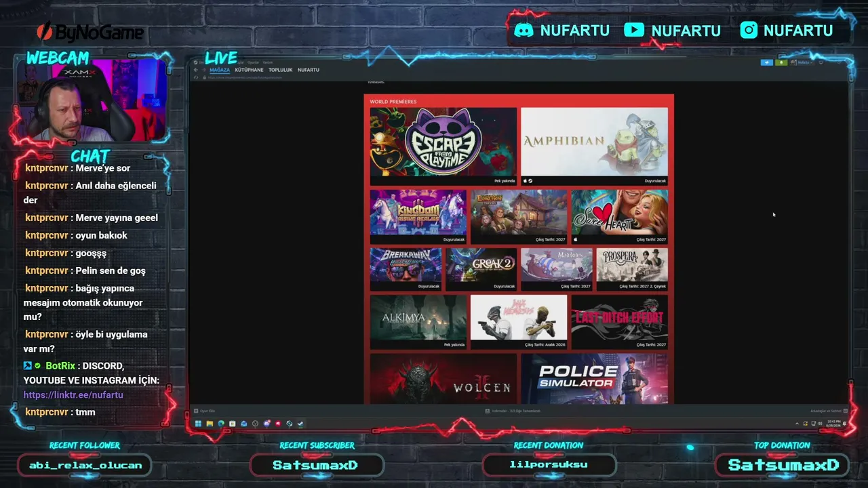Open the Amphibian game card
868x488 pixels.
pyautogui.click(x=594, y=146)
